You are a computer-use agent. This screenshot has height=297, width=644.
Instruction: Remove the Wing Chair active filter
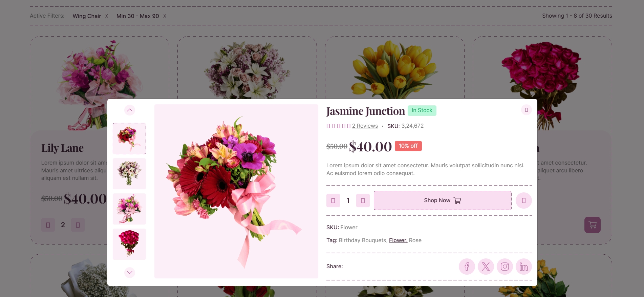(107, 16)
